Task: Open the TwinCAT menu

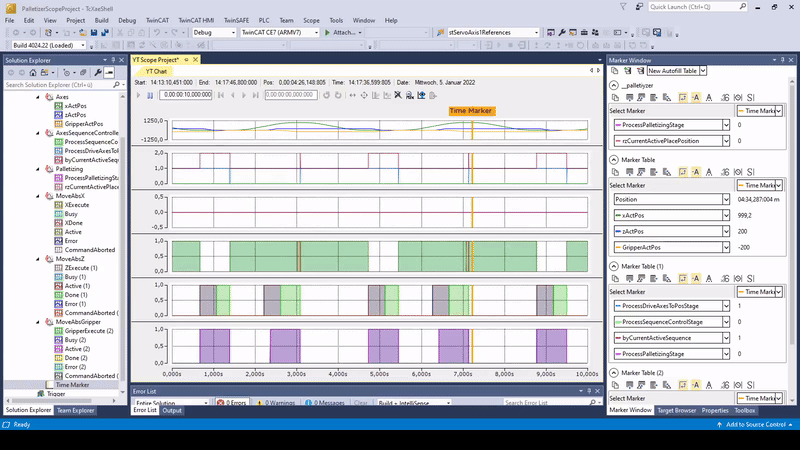Action: point(157,19)
